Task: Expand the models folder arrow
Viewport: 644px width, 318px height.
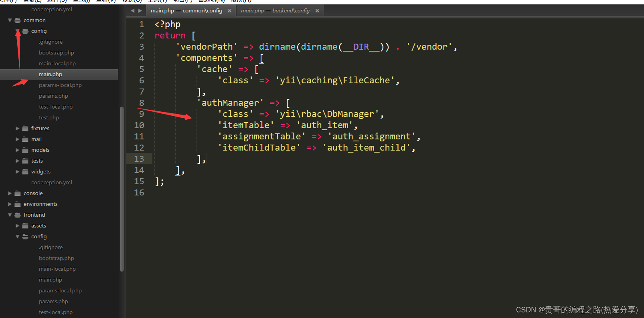Action: 17,150
